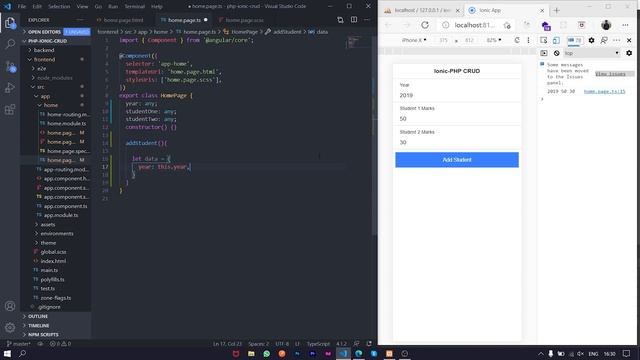Click the Student 1 Marks input field

[x=457, y=119]
